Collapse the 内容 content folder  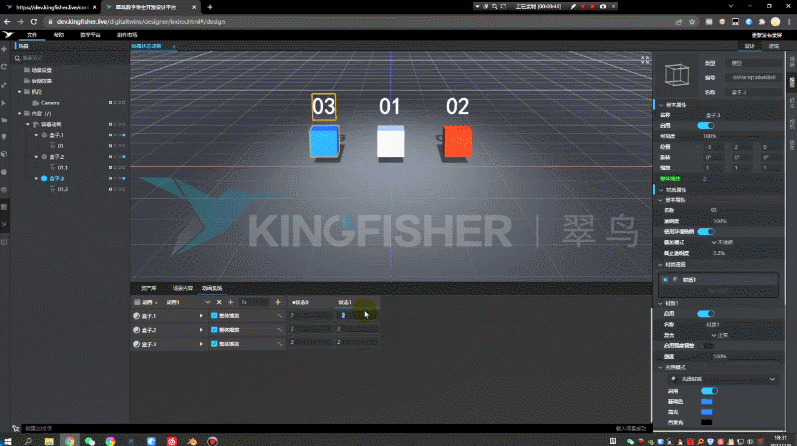point(19,113)
